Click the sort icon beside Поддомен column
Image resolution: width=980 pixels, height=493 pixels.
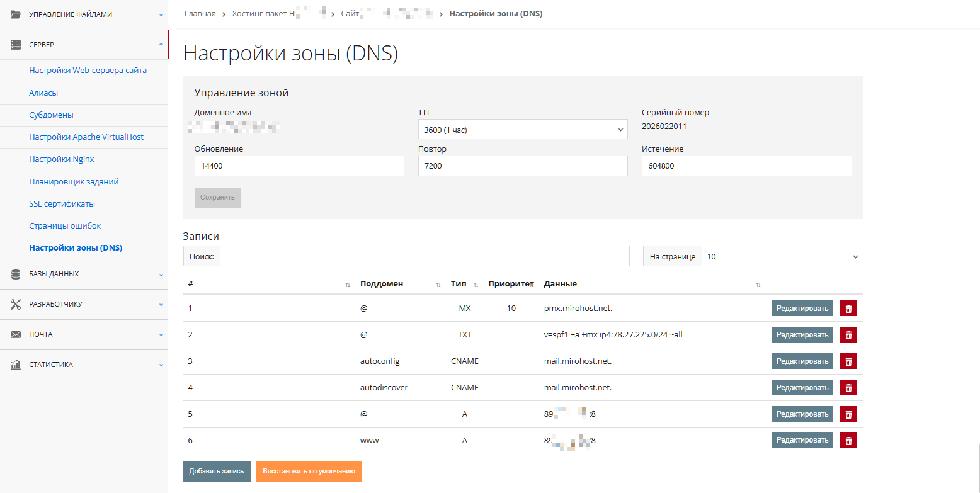click(438, 285)
